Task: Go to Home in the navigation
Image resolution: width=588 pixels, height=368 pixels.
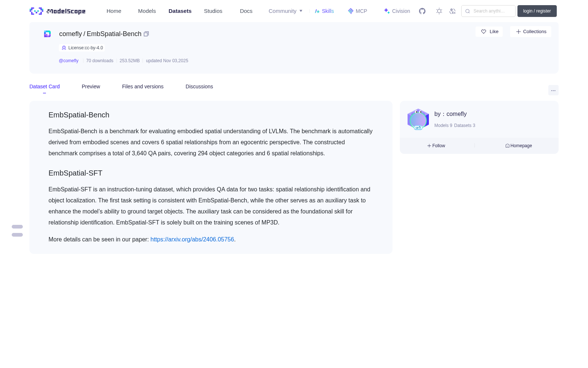Action: tap(114, 11)
